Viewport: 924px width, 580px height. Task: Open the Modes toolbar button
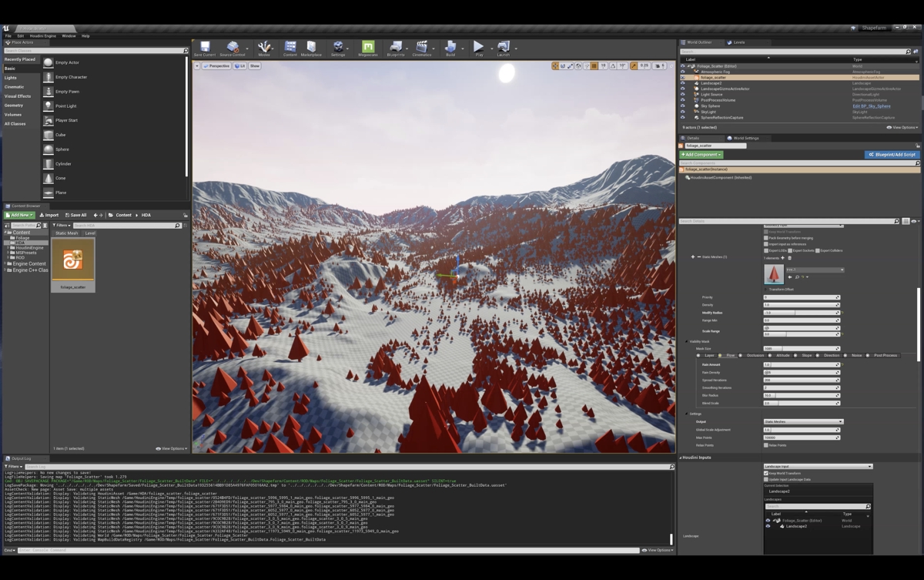coord(264,48)
